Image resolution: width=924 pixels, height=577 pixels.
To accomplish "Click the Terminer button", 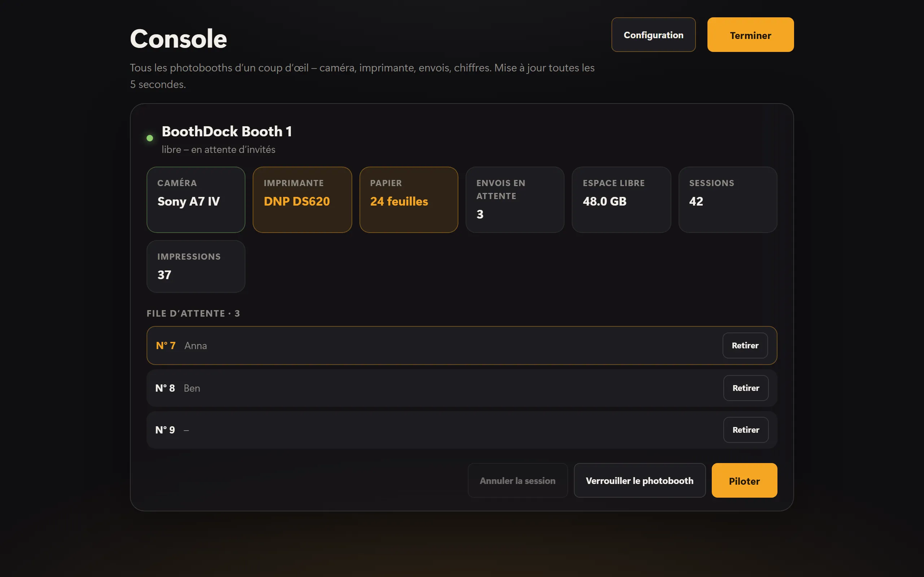I will pos(750,35).
